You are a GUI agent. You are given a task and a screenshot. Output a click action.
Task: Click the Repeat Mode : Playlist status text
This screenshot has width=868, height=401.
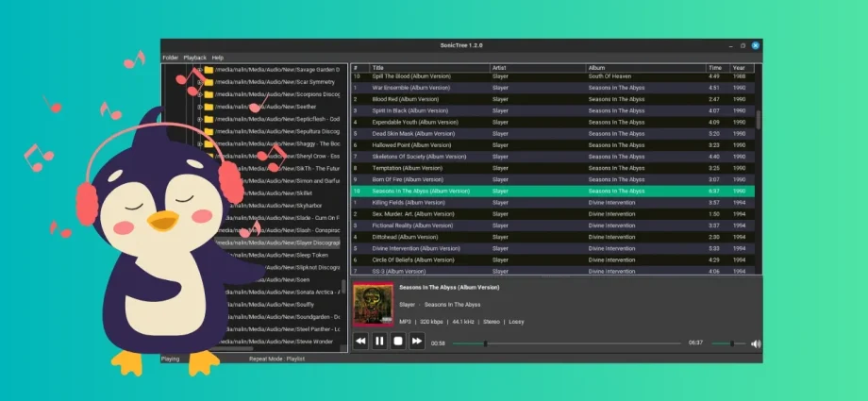(x=276, y=359)
